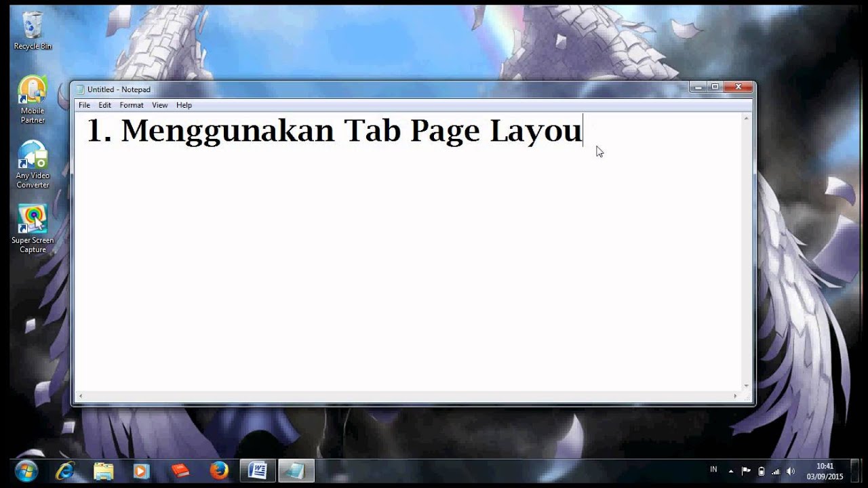868x488 pixels.
Task: Open the Recycle Bin desktop icon
Action: click(x=32, y=30)
